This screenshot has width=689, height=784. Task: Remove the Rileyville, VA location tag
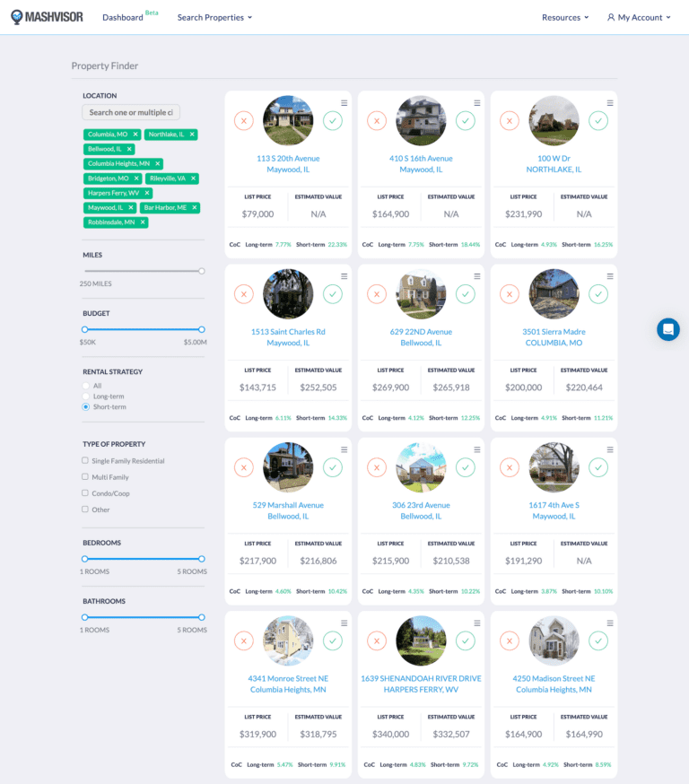pyautogui.click(x=193, y=179)
